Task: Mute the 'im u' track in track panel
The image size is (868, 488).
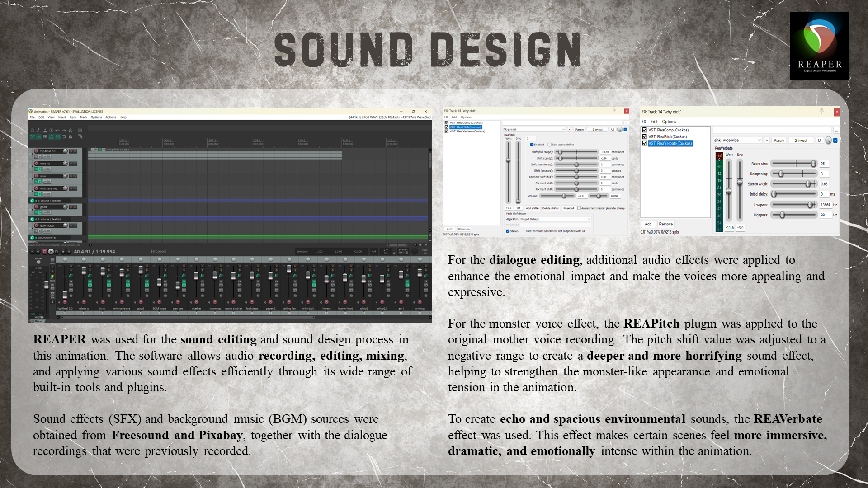Action: [71, 176]
